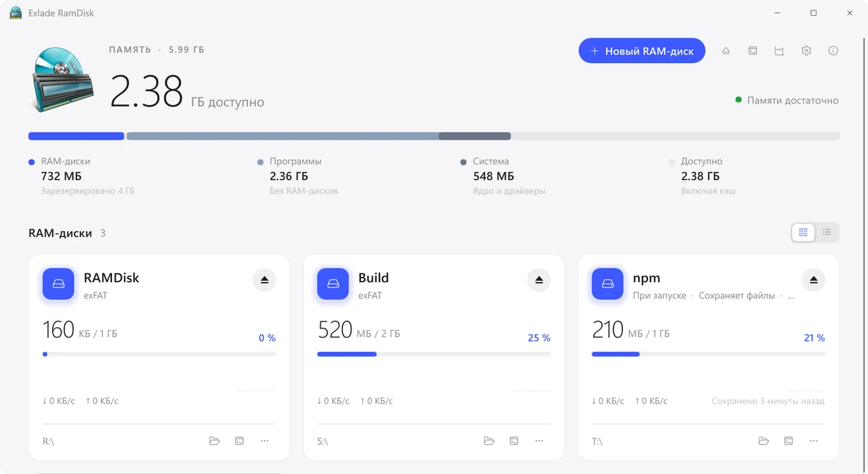Viewport: 868px width, 474px height.
Task: Click the '520 МБ / 2 ГБ' size on Build
Action: tap(359, 331)
